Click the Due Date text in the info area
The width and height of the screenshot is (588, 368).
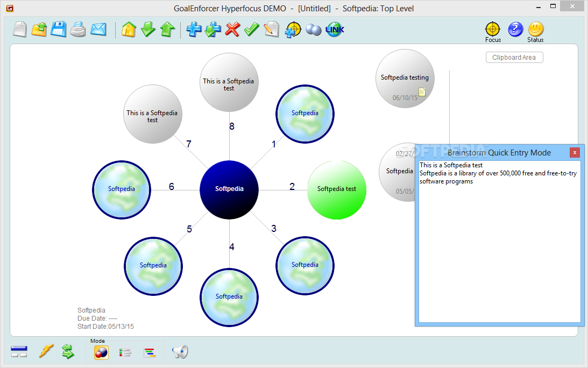tap(97, 318)
